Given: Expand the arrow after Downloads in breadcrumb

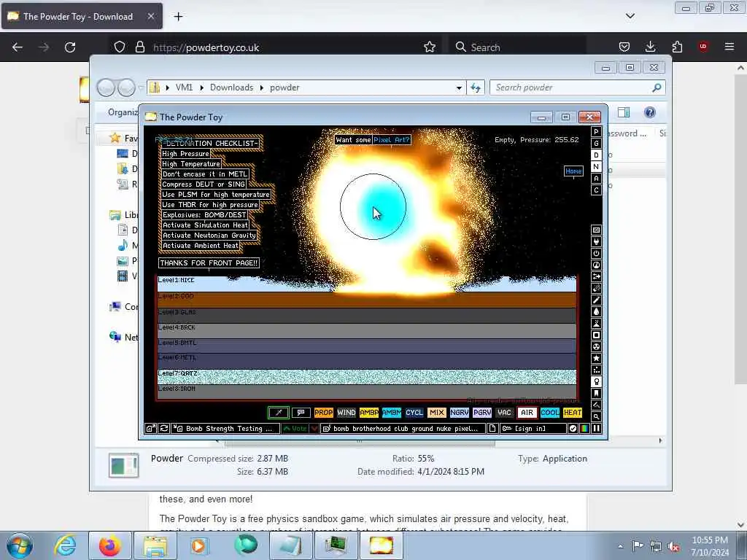Looking at the screenshot, I should [x=262, y=87].
